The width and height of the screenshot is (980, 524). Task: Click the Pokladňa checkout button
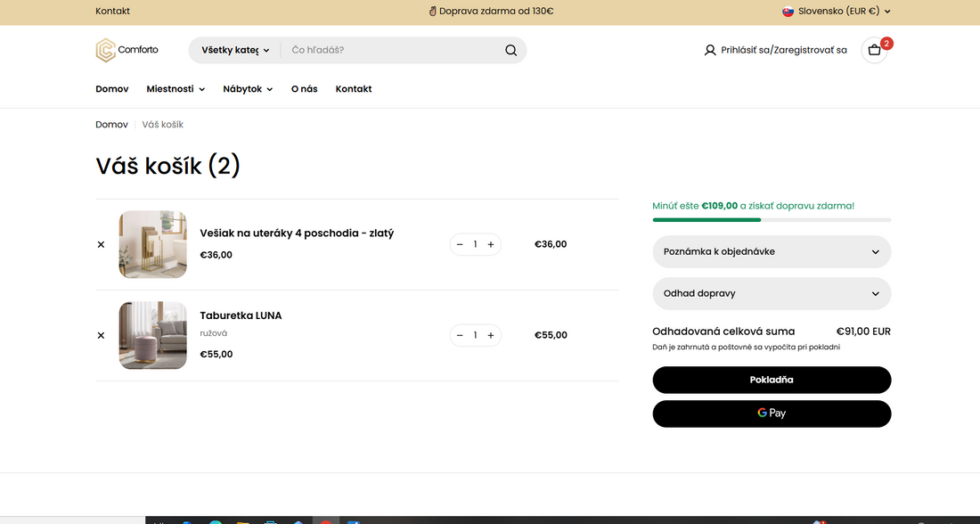[772, 380]
